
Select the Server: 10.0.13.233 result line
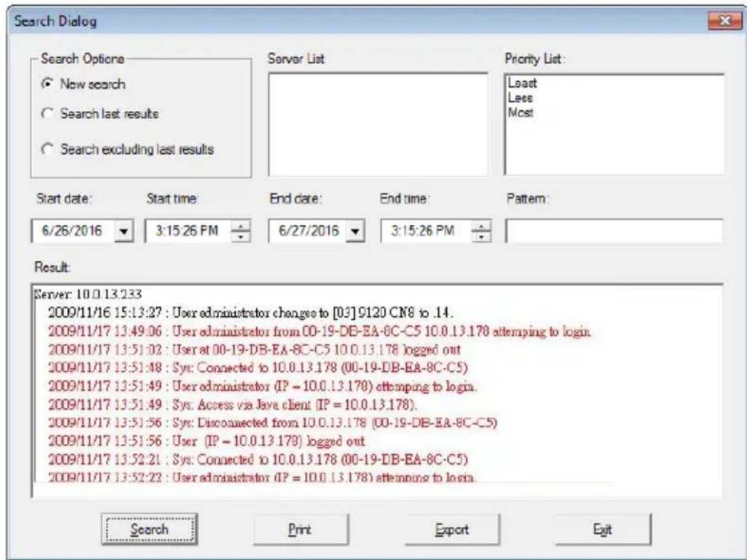88,294
